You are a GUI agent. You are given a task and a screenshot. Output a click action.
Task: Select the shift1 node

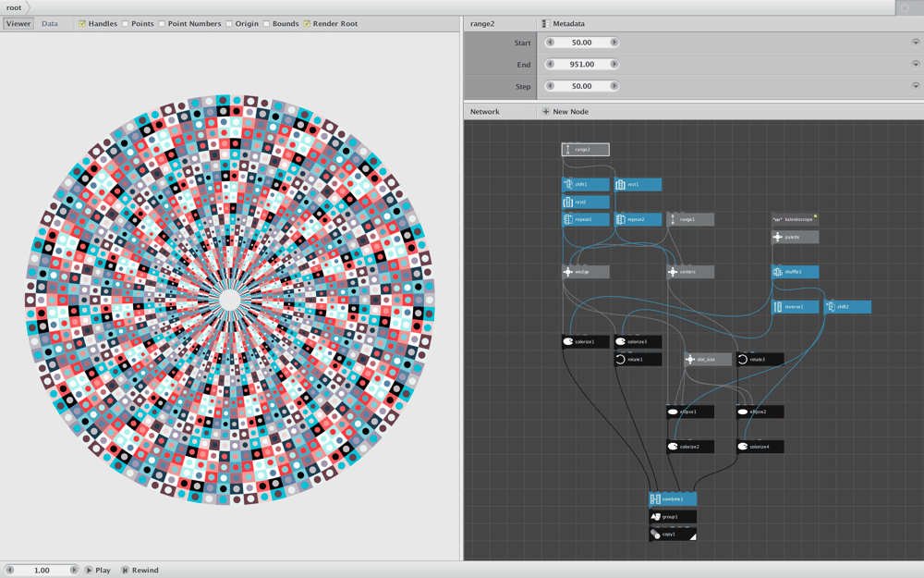coord(585,185)
